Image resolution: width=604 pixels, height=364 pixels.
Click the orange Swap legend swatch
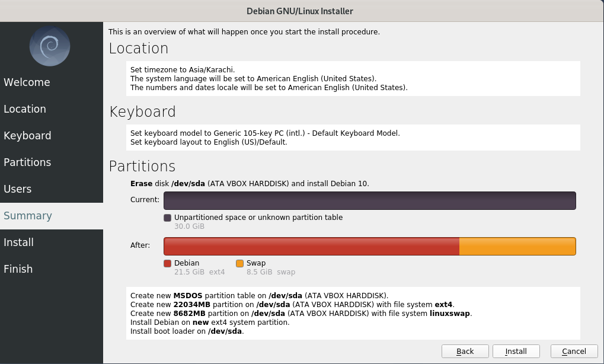pyautogui.click(x=239, y=263)
